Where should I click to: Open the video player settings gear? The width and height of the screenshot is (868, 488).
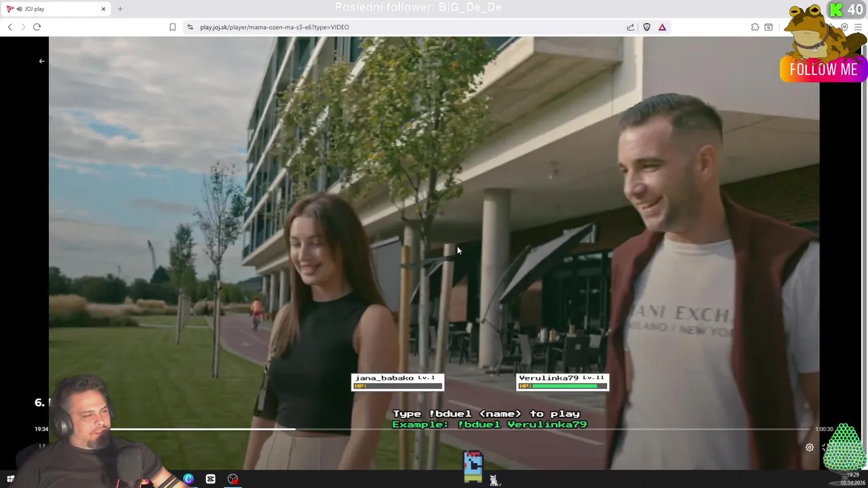(x=809, y=447)
